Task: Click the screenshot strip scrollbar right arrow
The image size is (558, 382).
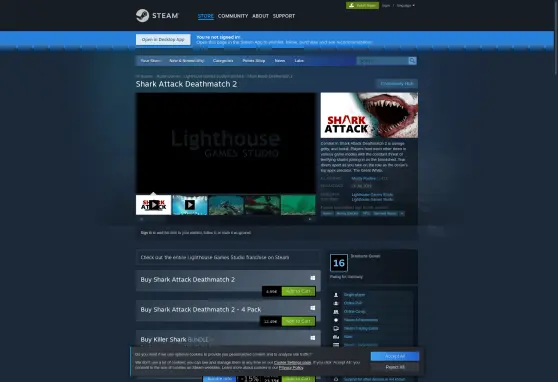Action: 310,219
